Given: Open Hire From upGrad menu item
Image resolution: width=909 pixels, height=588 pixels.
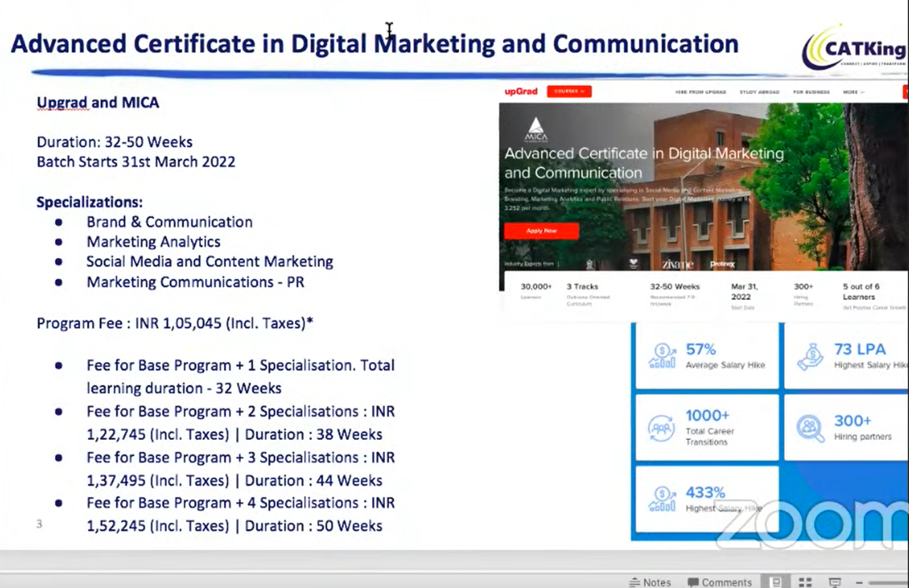Looking at the screenshot, I should 701,92.
